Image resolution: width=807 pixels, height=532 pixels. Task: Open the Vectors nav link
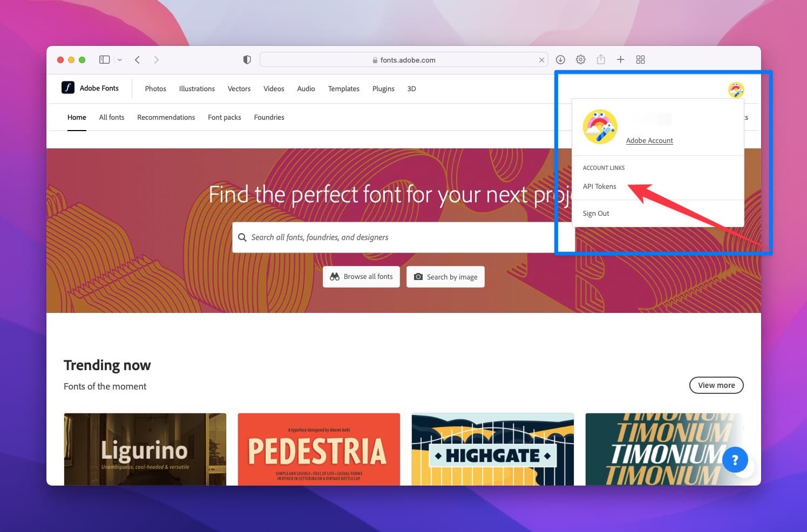(x=239, y=88)
